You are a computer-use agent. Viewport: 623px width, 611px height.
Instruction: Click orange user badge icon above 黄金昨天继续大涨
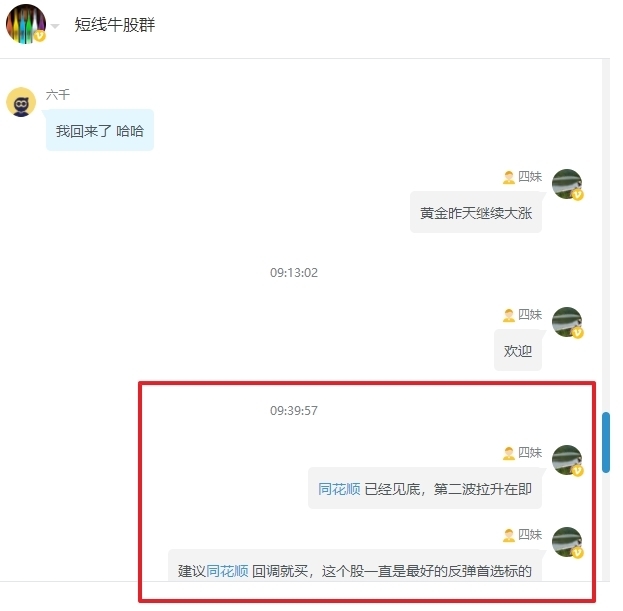509,177
